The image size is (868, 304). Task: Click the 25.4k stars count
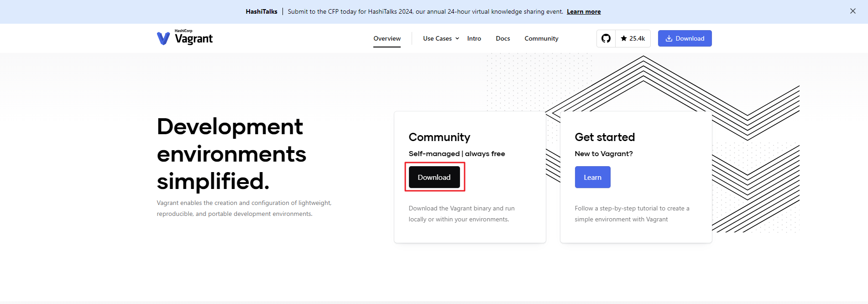[633, 38]
